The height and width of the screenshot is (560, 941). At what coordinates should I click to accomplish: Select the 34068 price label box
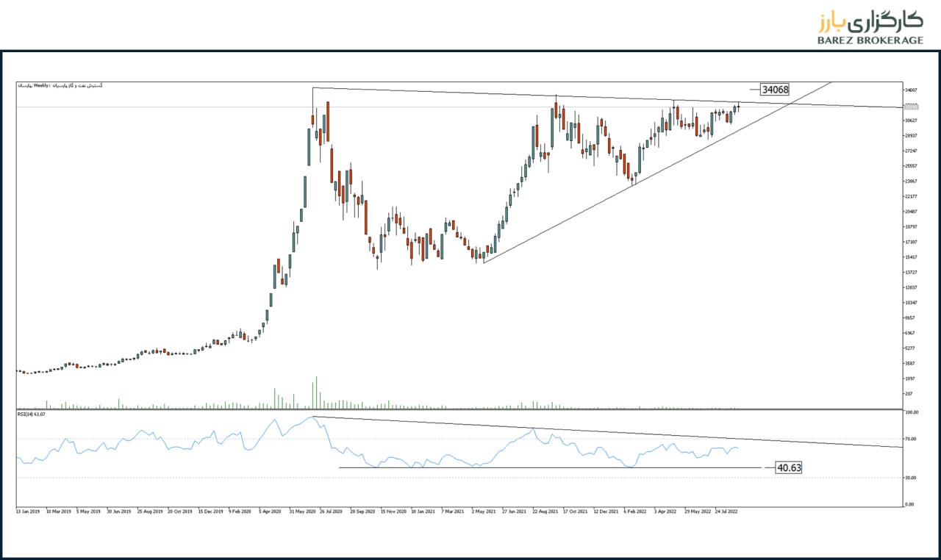coord(775,90)
